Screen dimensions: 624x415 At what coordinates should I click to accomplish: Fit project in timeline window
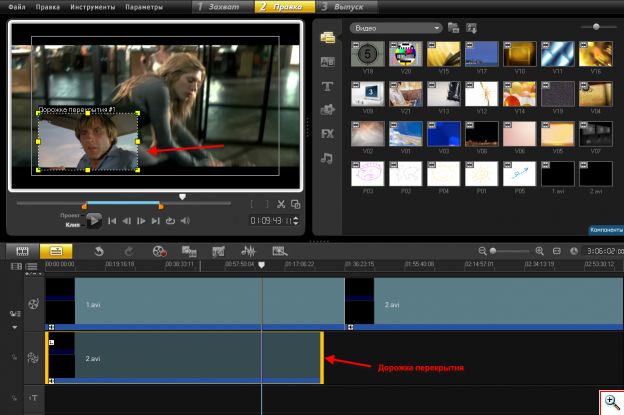tap(557, 251)
